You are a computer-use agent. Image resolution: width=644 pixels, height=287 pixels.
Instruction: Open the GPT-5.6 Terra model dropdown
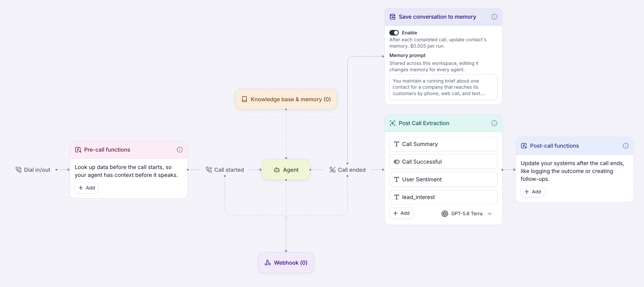(x=467, y=214)
